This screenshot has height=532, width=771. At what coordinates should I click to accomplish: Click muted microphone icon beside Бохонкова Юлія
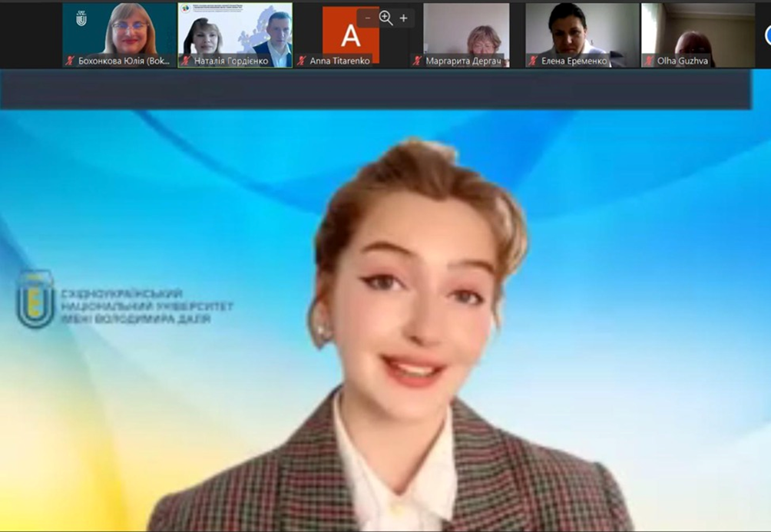(x=71, y=61)
